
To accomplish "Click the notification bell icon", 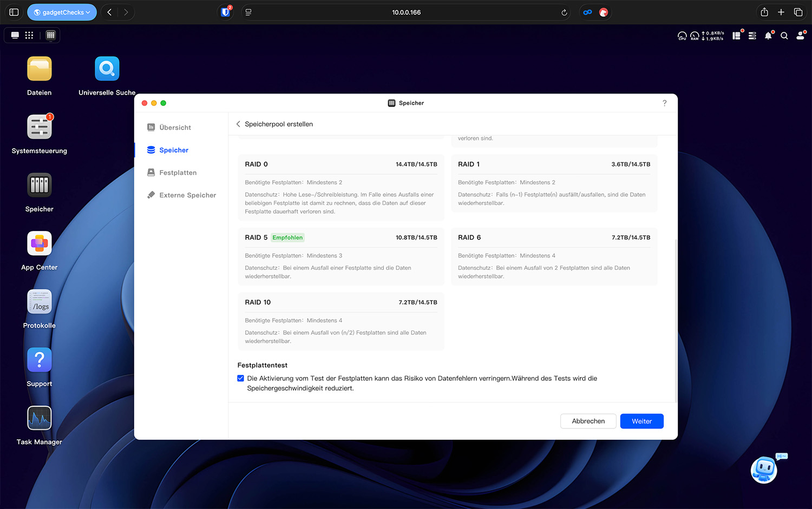I will coord(768,36).
